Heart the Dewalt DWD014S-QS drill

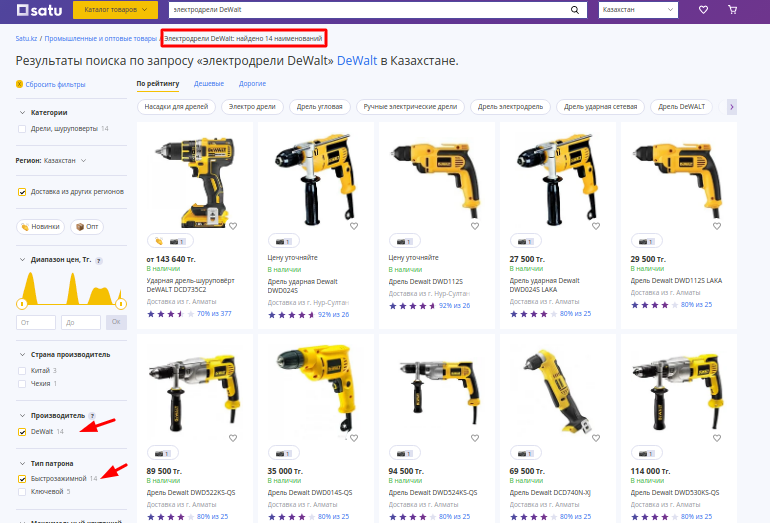point(354,438)
